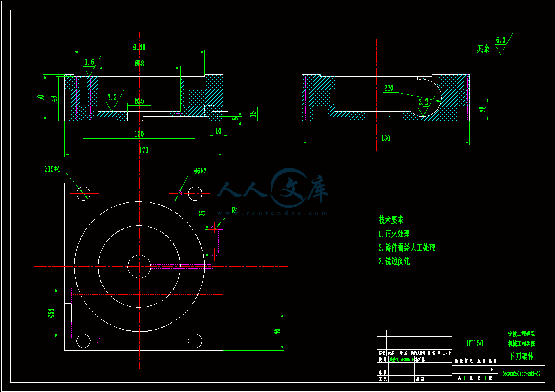Viewport: 555px width, 392px height.
Task: Click the 工艺 title block cell
Action: (x=383, y=379)
